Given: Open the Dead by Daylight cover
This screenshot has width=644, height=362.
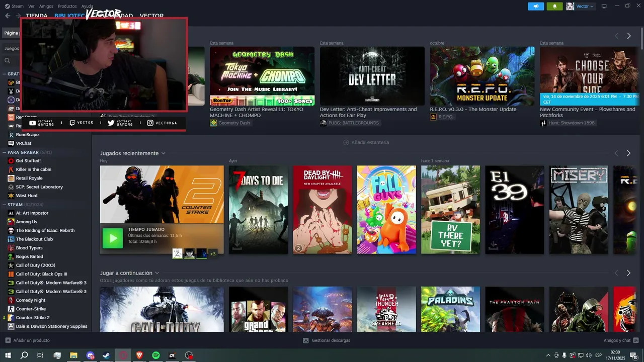Looking at the screenshot, I should pyautogui.click(x=323, y=210).
